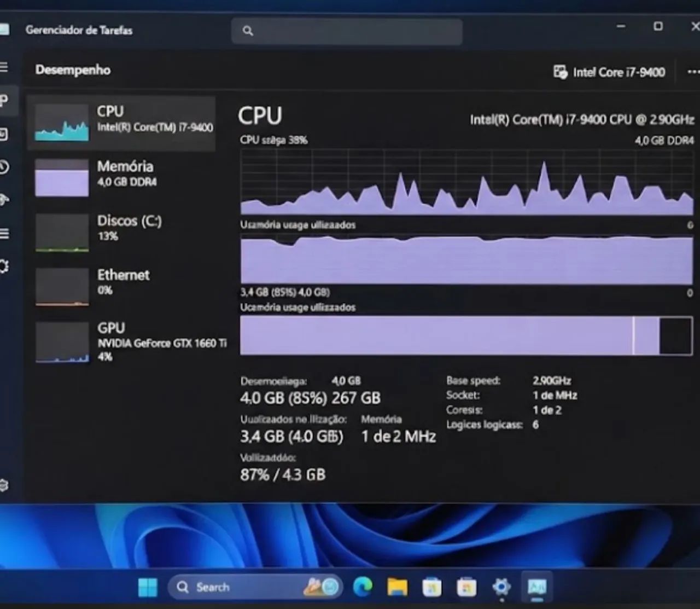The image size is (700, 609).
Task: Click the 'Intel(R) Core(TM) i7-9400 CPU @ 2.90GHz' text
Action: click(582, 119)
